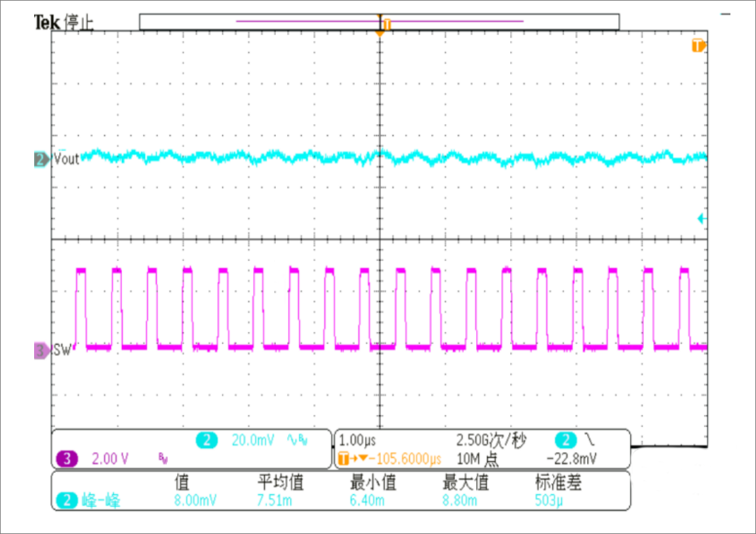
Task: Click the magenta channel 3 bandwidth limit icon
Action: coord(161,458)
